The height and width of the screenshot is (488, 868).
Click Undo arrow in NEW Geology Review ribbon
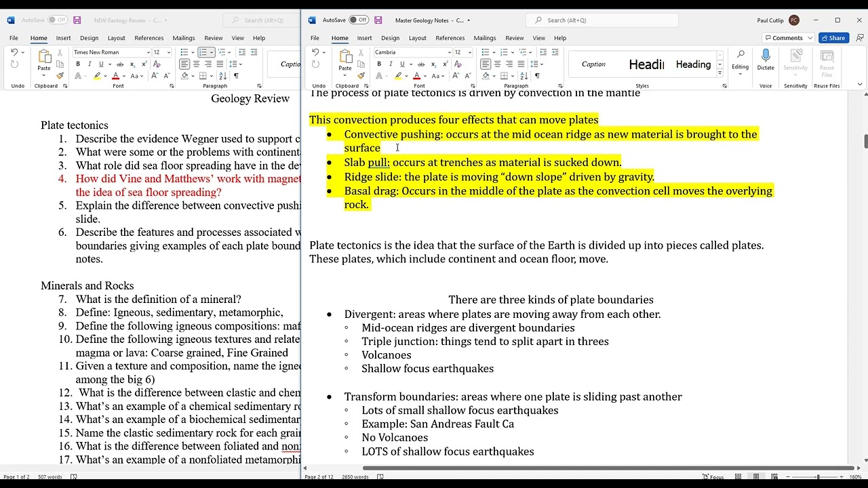(14, 52)
